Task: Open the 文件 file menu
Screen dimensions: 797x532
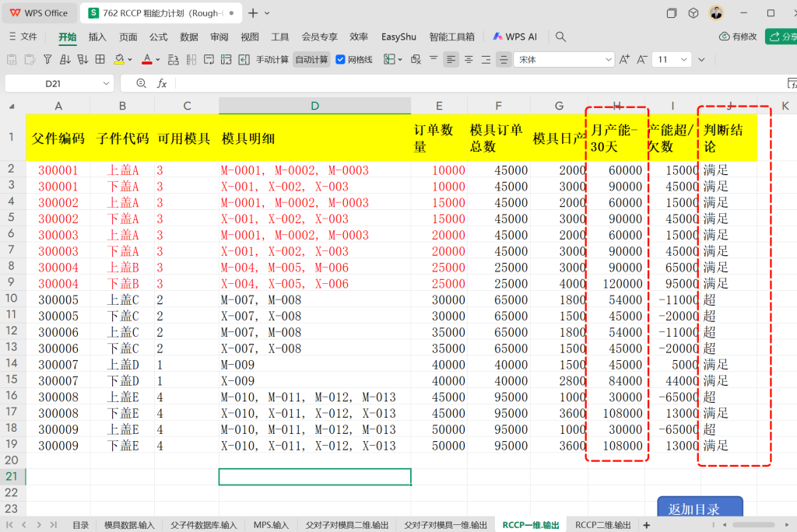Action: (23, 37)
